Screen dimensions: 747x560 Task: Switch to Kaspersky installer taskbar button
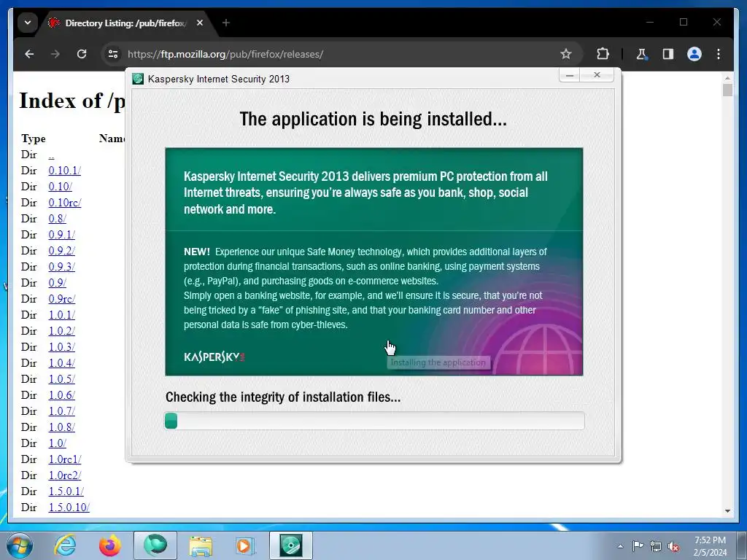291,545
